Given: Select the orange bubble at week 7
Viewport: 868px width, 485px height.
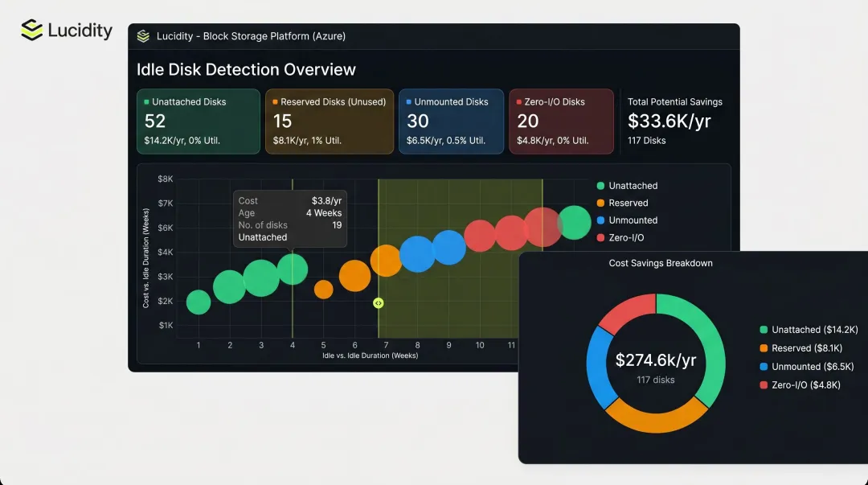Looking at the screenshot, I should click(x=386, y=261).
